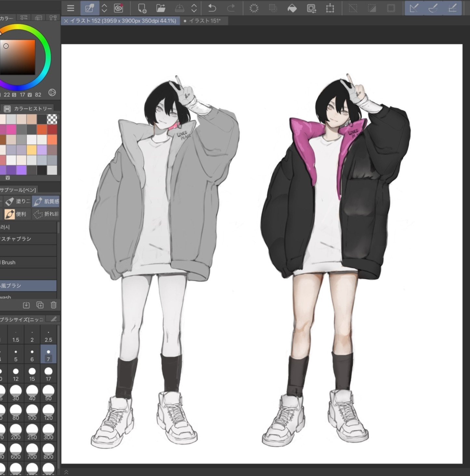Viewport: 470px width, 476px height.
Task: Toggle Snap to Ruler
Action: tap(414, 8)
